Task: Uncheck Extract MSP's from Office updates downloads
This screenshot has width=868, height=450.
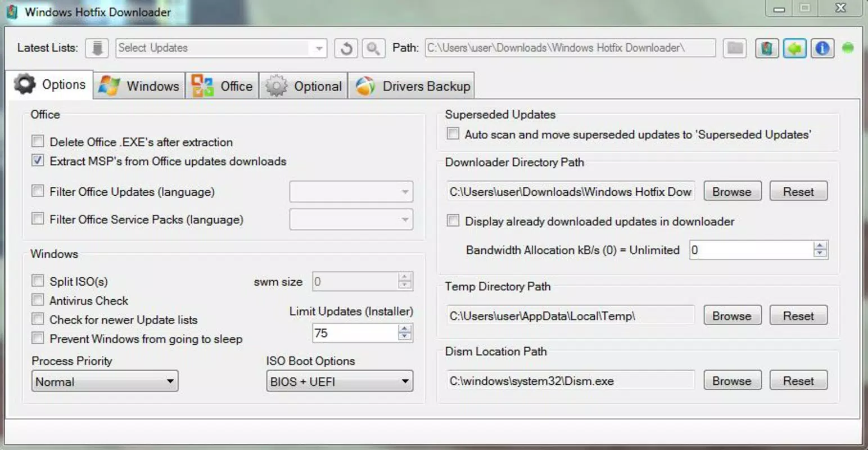Action: point(38,160)
